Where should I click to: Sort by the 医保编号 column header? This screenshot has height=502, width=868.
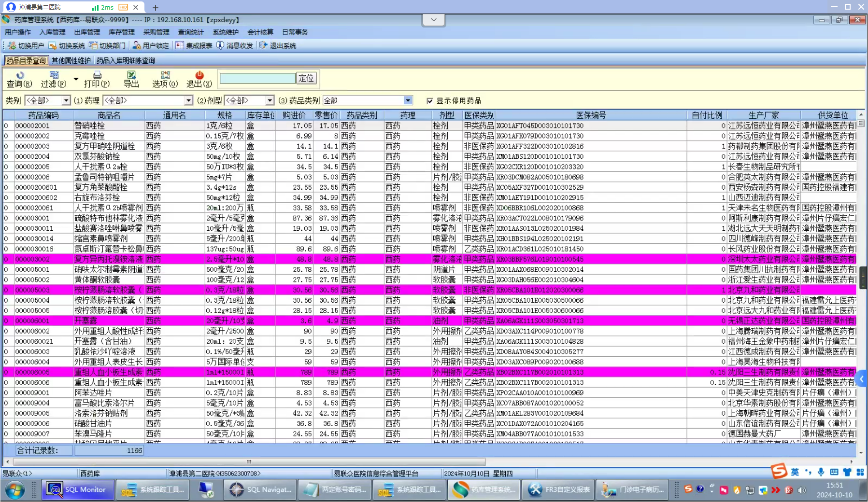tap(591, 115)
